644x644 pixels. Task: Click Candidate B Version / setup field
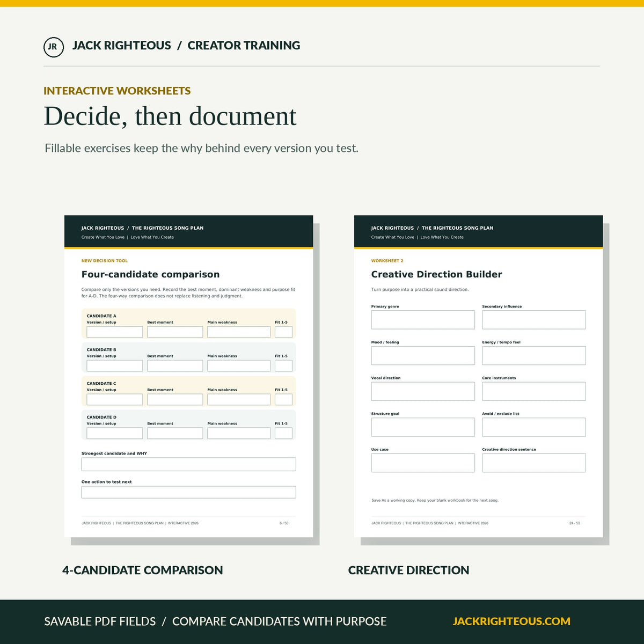click(x=114, y=366)
